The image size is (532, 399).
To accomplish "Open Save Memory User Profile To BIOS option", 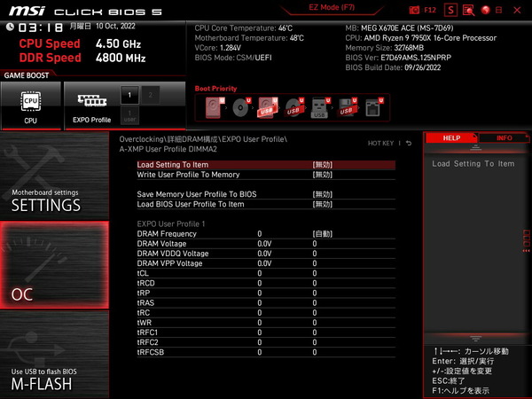I will [x=266, y=194].
